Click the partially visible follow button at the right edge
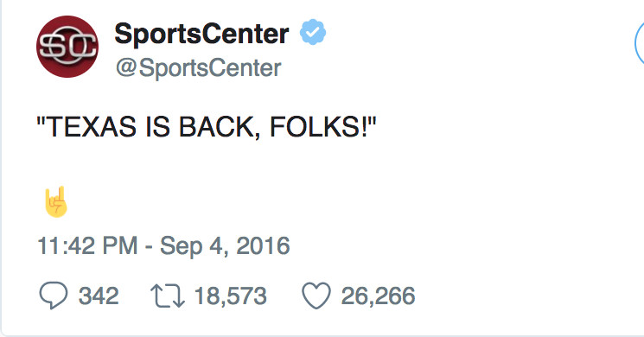This screenshot has width=644, height=337. [x=640, y=44]
